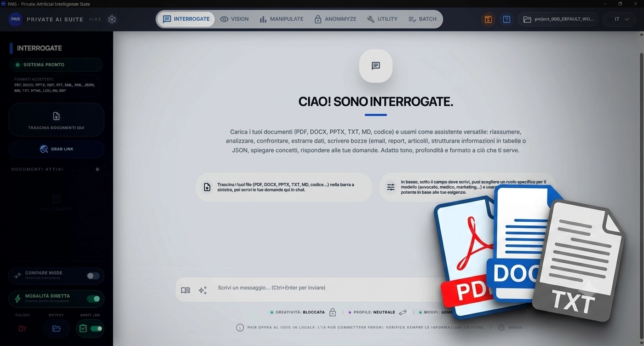Screen dimensions: 644x346
Task: Click the debug bug icon in footer
Action: (501, 328)
